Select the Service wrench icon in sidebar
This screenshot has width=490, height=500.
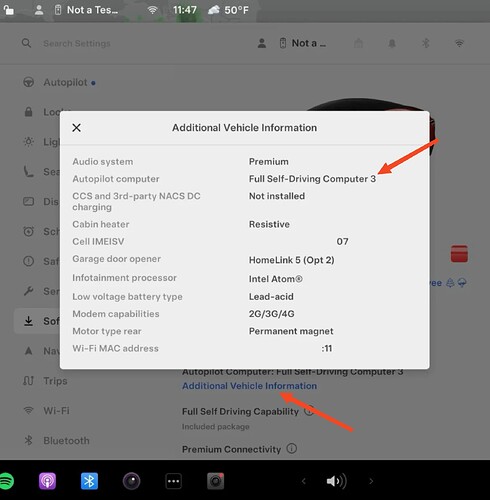(29, 291)
